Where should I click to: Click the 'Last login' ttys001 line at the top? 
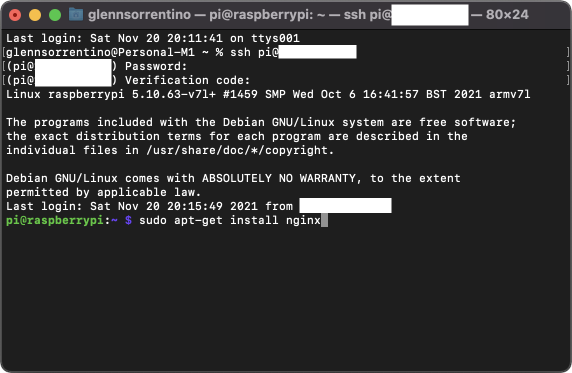pos(153,38)
